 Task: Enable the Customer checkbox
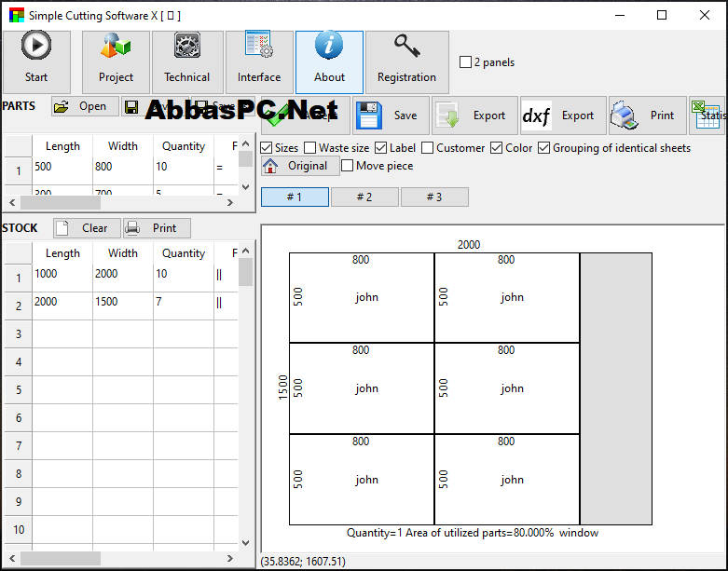(428, 148)
